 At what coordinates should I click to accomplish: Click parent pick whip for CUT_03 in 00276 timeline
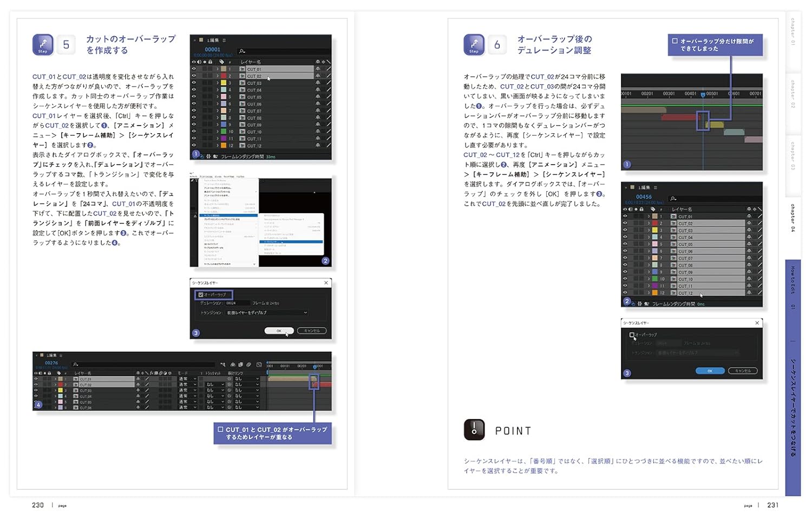229,390
